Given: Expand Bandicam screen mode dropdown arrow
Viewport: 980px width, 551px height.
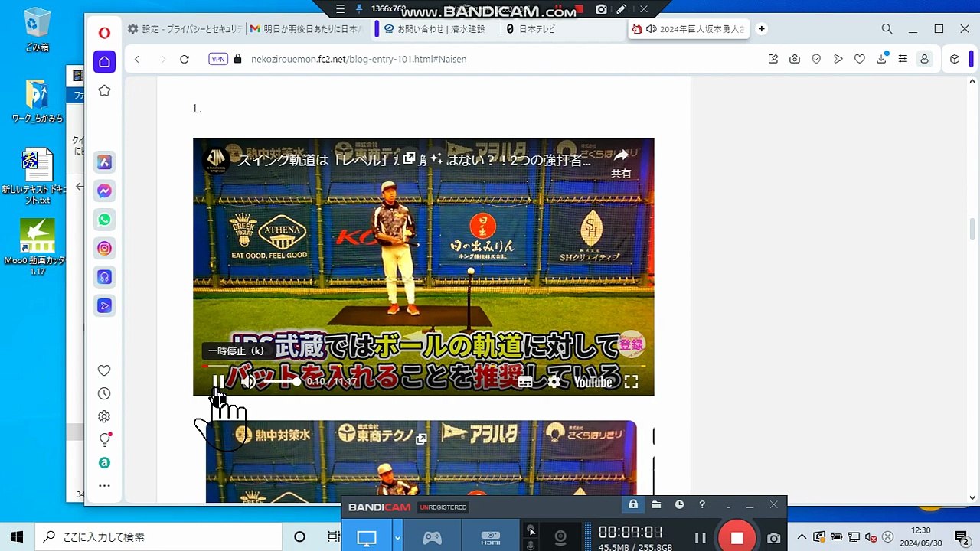Looking at the screenshot, I should [397, 538].
